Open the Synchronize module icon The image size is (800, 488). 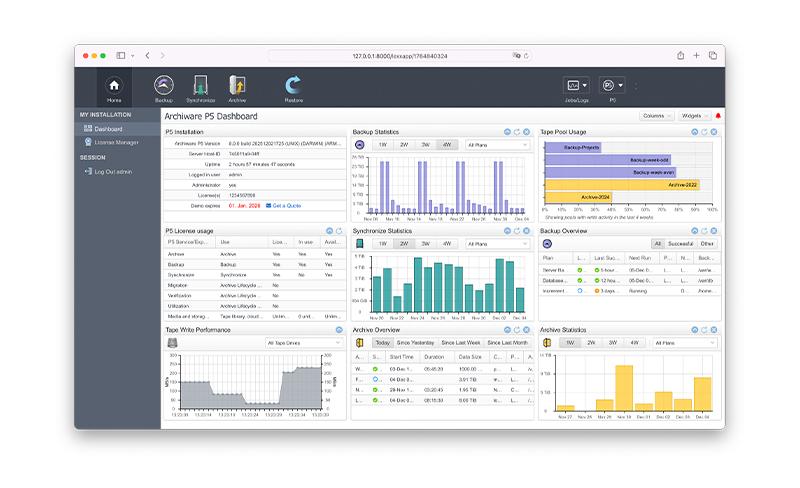click(200, 88)
